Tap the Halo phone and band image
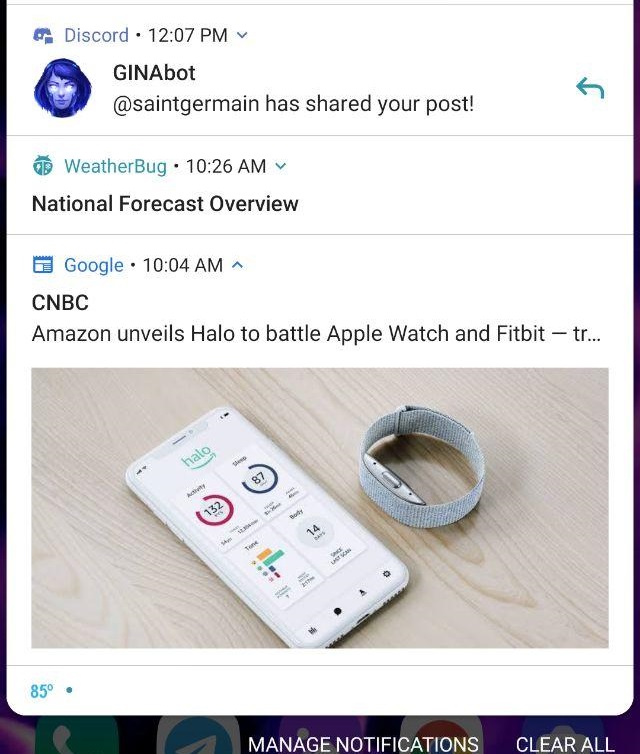 320,508
